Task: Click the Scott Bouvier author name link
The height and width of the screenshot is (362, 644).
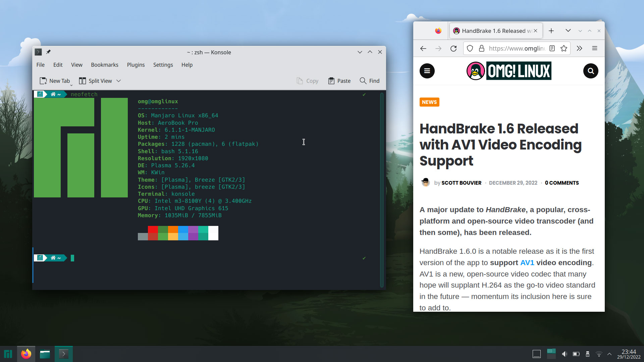Action: pos(461,183)
